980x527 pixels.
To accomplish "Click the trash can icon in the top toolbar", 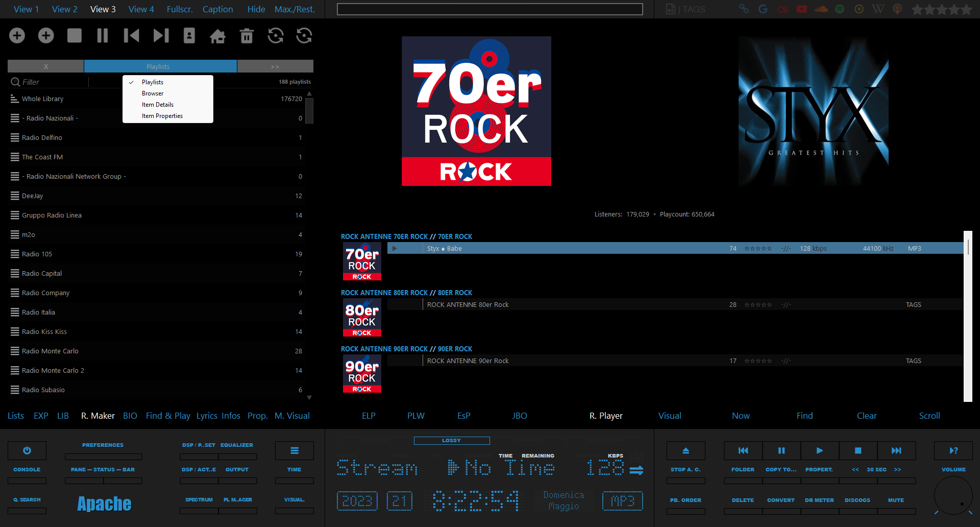I will 247,36.
